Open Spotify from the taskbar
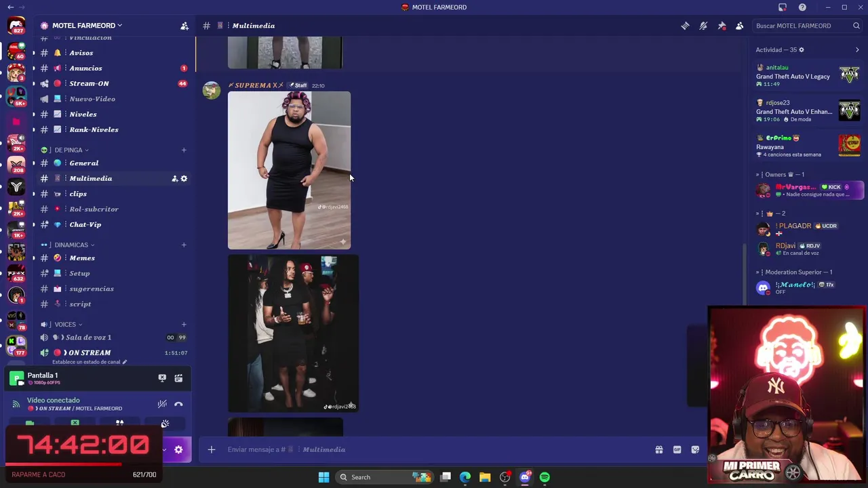868x488 pixels. coord(545,477)
